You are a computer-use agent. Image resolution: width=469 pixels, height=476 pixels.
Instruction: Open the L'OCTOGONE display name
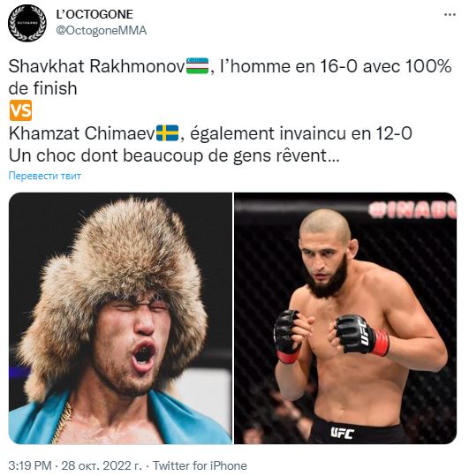[x=95, y=14]
